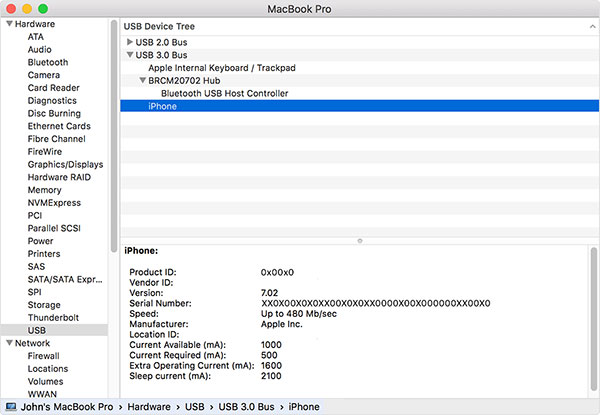Viewport: 600px width, 415px height.
Task: Open PCI in the sidebar
Action: pos(34,215)
